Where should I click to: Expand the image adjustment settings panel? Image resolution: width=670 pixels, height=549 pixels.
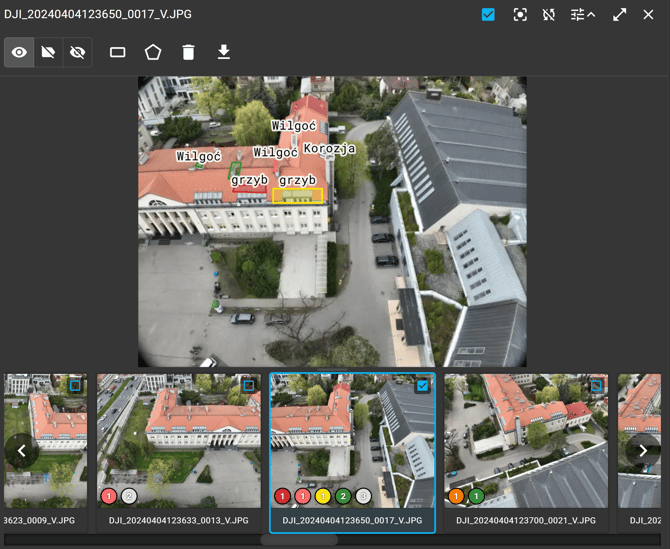point(583,15)
